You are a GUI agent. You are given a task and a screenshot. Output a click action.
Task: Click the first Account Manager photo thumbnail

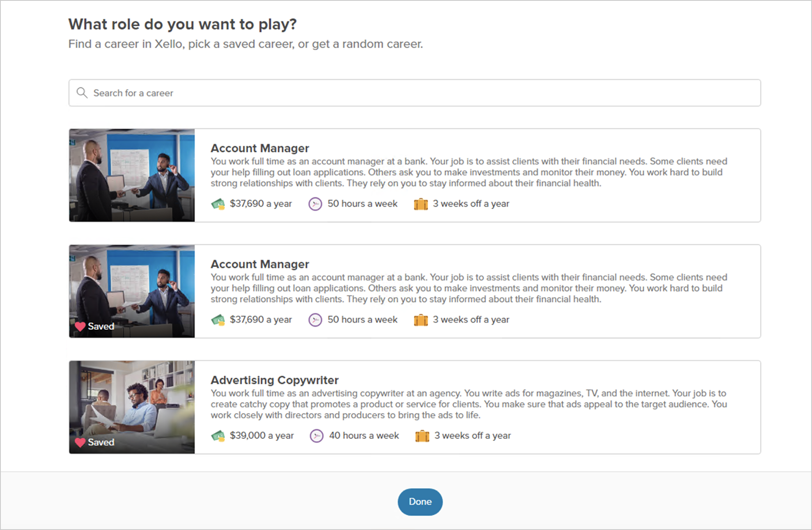132,175
